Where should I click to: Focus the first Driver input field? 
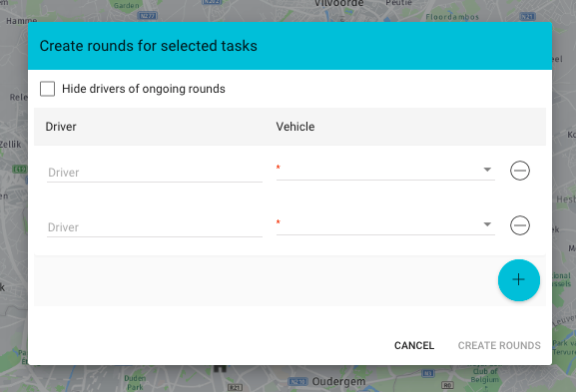click(155, 173)
